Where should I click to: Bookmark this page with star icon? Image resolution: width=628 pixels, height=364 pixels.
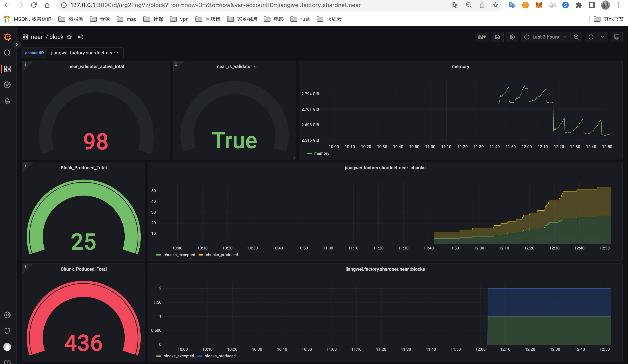pyautogui.click(x=495, y=5)
